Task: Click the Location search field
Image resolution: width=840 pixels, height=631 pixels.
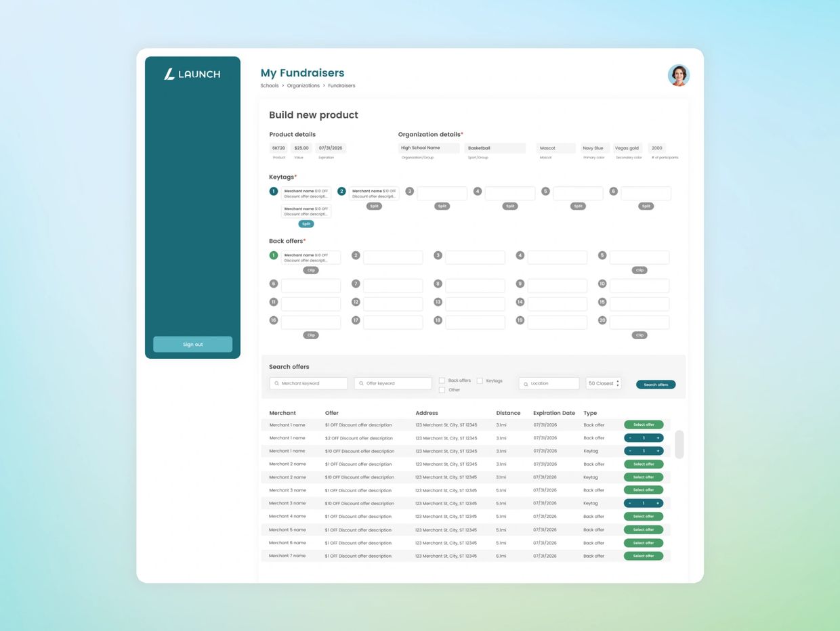Action: click(x=549, y=383)
